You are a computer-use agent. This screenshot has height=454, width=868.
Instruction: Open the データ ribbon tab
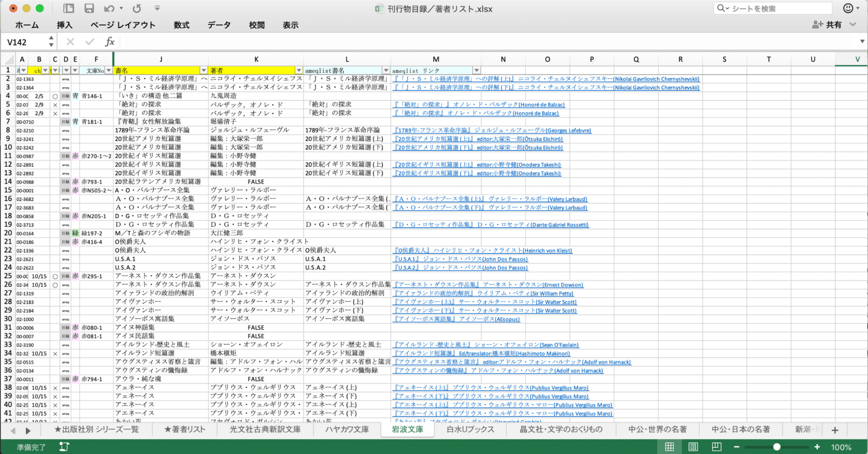(219, 25)
